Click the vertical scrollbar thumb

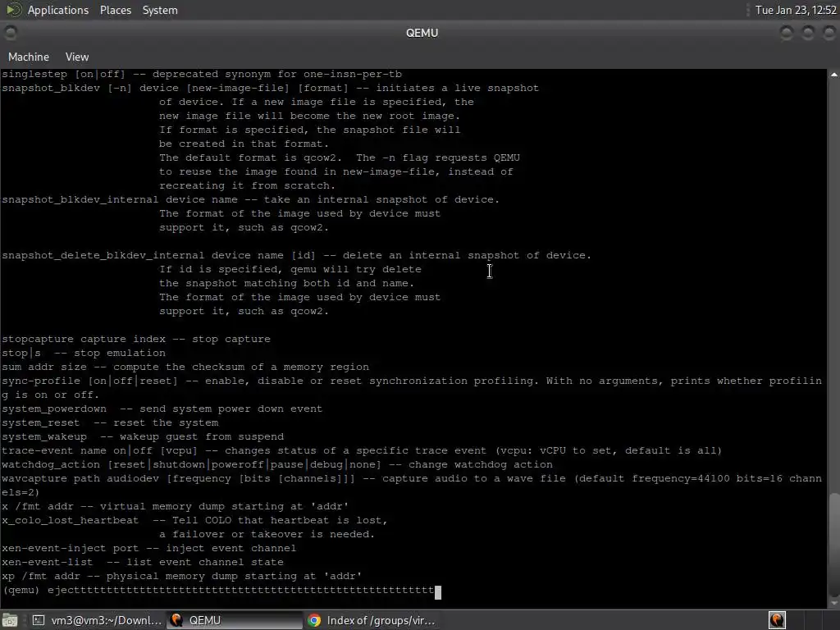(834, 543)
